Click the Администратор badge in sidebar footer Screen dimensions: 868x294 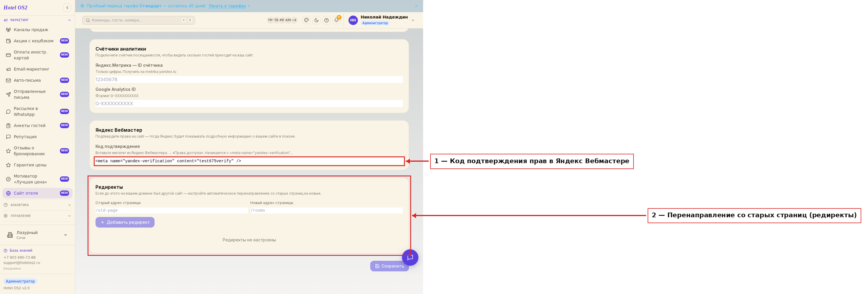pos(20,281)
